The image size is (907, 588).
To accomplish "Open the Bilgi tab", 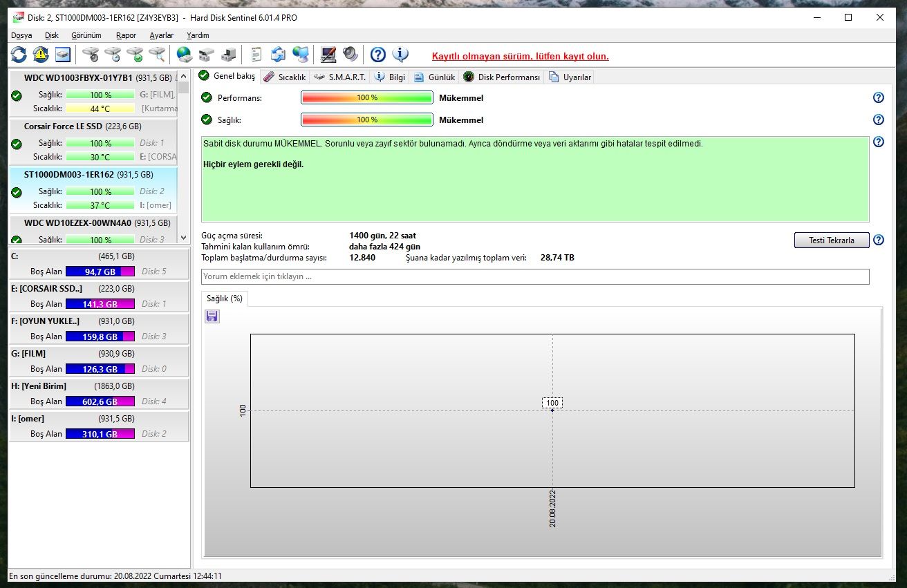I will (390, 77).
